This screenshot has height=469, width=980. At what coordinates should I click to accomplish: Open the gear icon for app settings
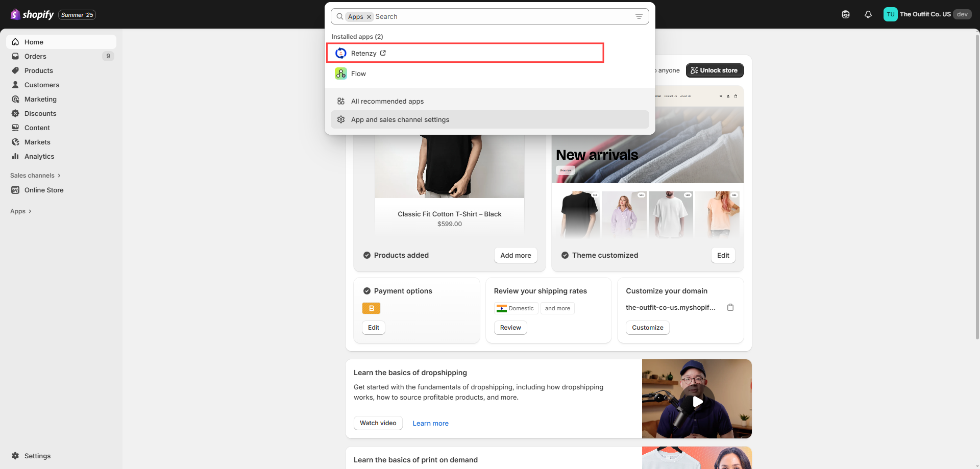[x=341, y=119]
